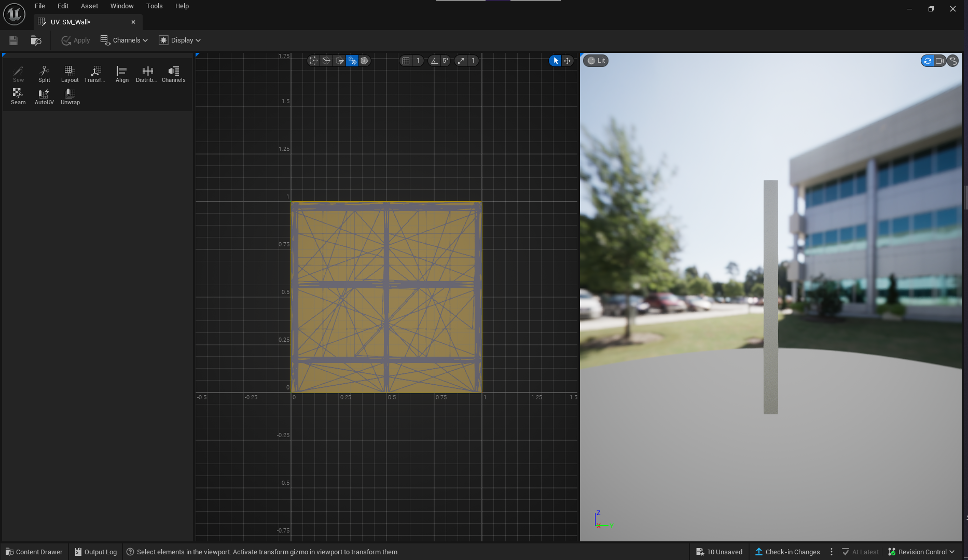Click the wall mesh in 3D preview
Image resolution: width=968 pixels, height=560 pixels.
pyautogui.click(x=770, y=297)
